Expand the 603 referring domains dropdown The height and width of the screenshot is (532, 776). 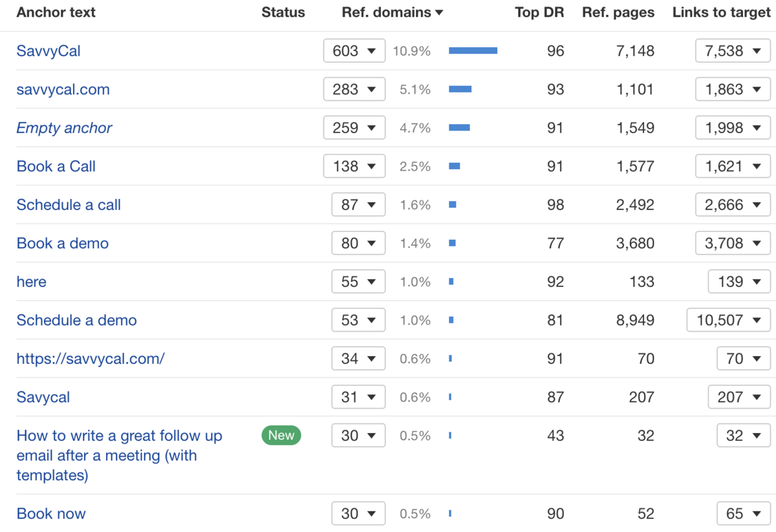pos(354,51)
